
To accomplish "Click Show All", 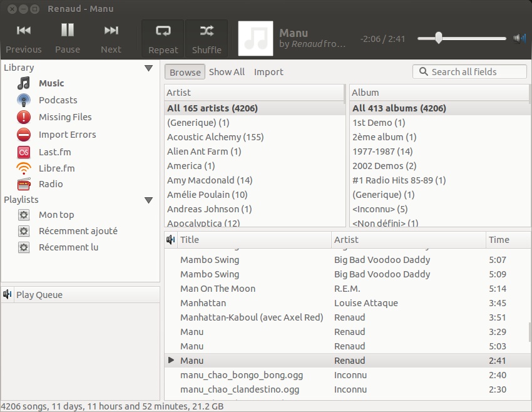I will pyautogui.click(x=227, y=72).
